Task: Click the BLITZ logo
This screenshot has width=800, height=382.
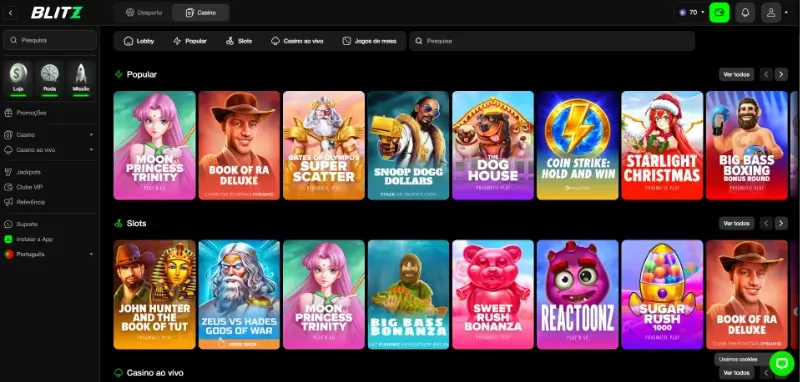Action: tap(56, 12)
